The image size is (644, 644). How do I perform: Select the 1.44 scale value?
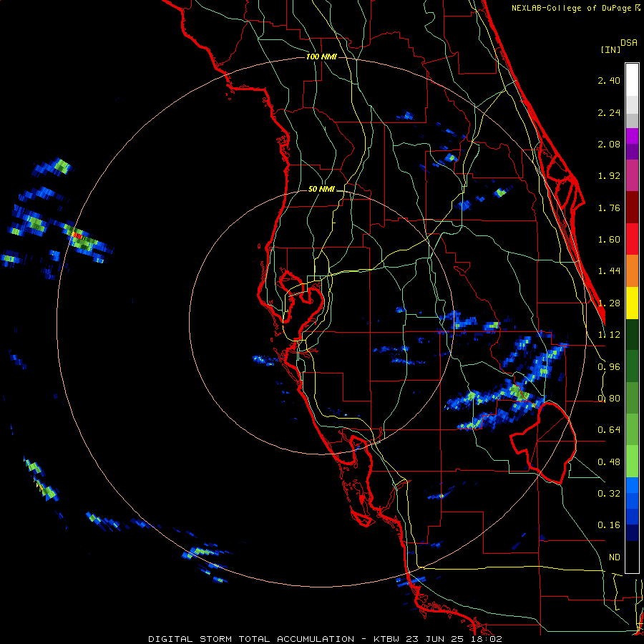609,271
